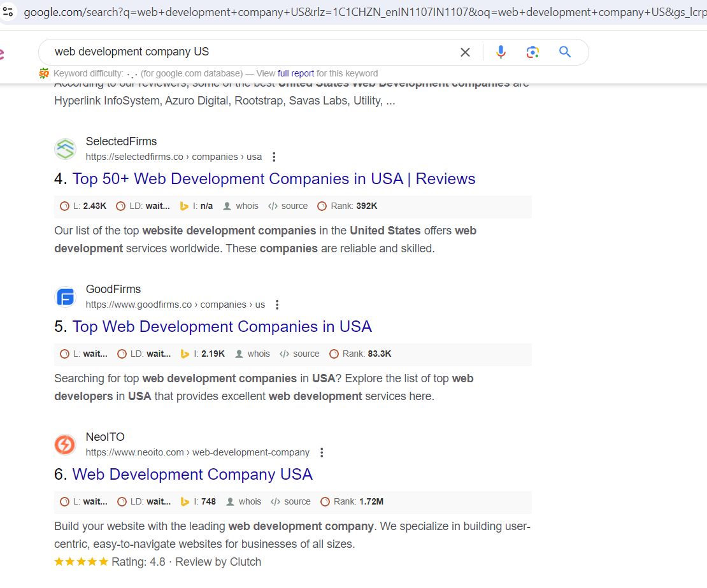Clear the search box with X icon

tap(466, 52)
